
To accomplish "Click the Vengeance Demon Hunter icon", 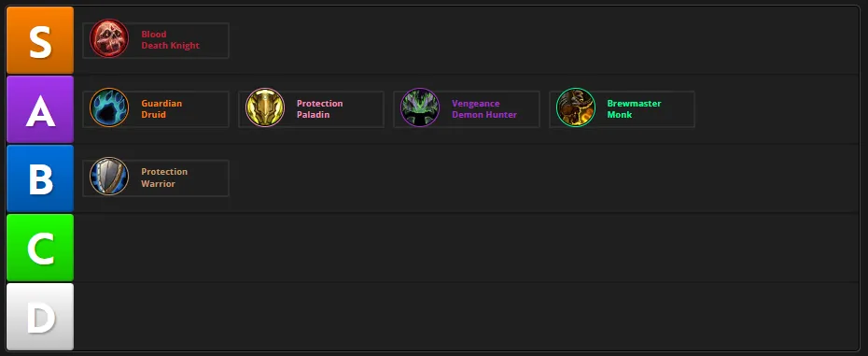I will tap(420, 107).
